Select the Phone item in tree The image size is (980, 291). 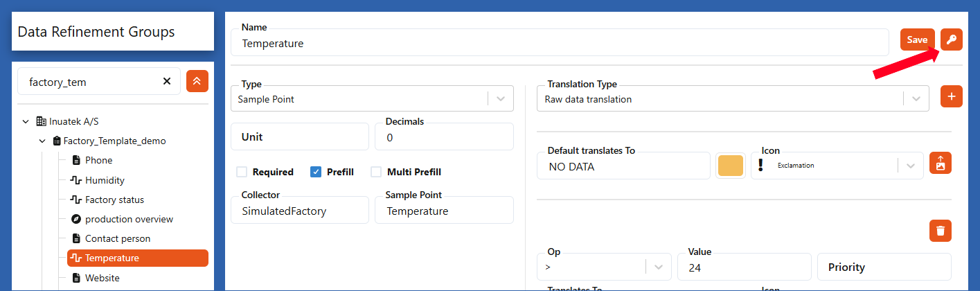click(x=98, y=160)
